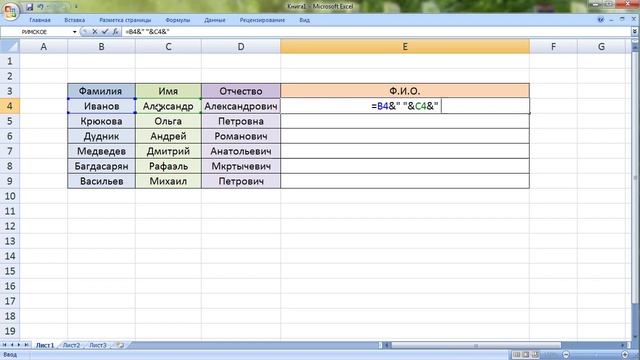Click cell containing Петровна
The image size is (640, 360).
[241, 121]
